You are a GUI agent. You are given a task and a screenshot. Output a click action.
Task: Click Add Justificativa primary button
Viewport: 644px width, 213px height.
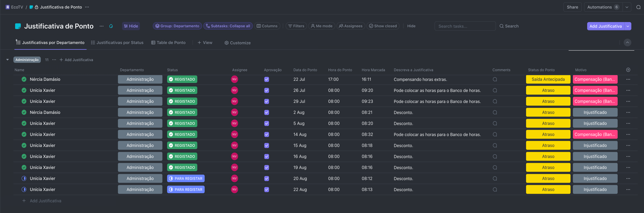click(x=606, y=26)
